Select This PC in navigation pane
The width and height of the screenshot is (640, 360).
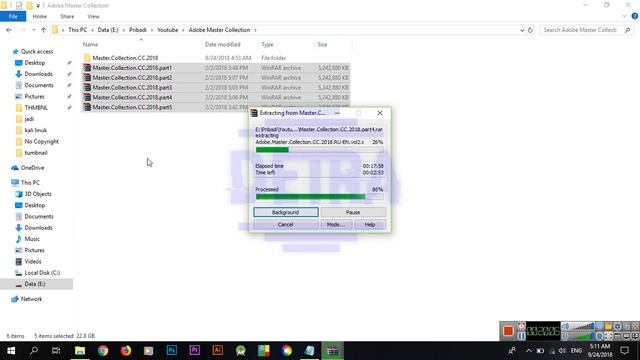click(x=30, y=182)
